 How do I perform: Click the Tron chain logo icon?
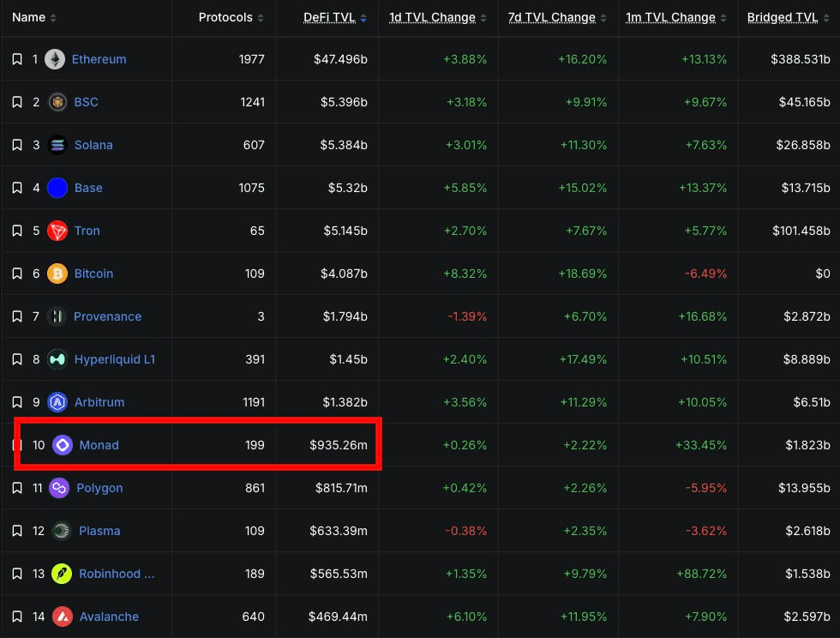point(57,231)
